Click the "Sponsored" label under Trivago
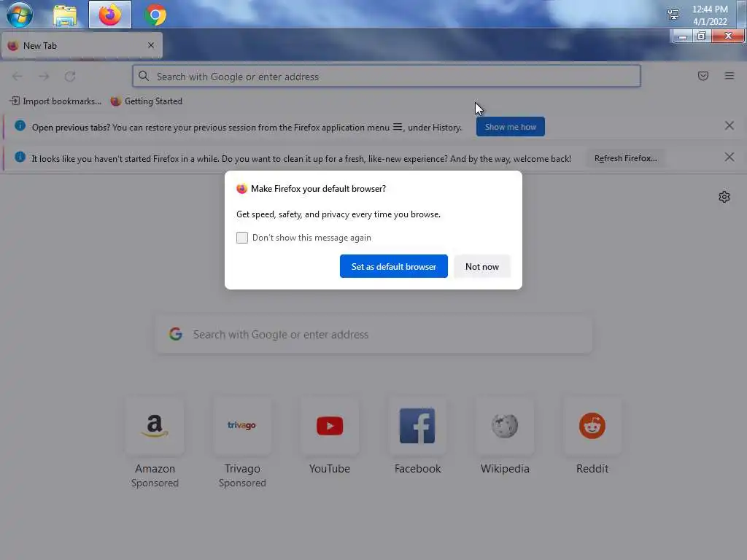 tap(242, 483)
